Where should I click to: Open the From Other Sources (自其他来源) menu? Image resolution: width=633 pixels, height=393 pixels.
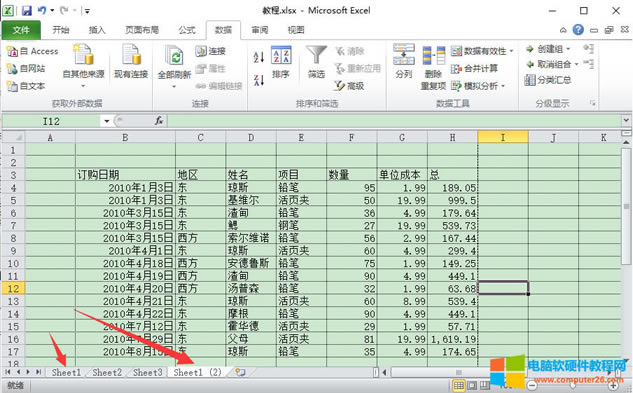(x=84, y=66)
